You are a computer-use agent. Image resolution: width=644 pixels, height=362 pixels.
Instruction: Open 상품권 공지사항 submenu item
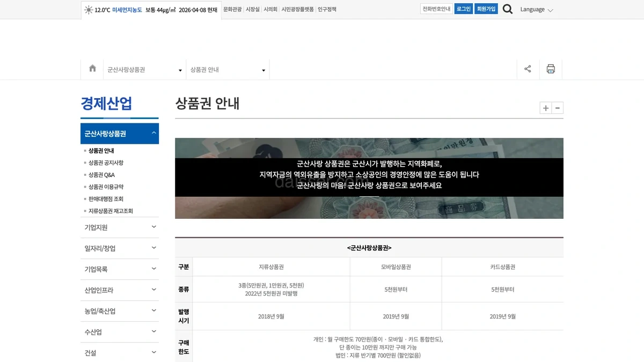point(106,162)
